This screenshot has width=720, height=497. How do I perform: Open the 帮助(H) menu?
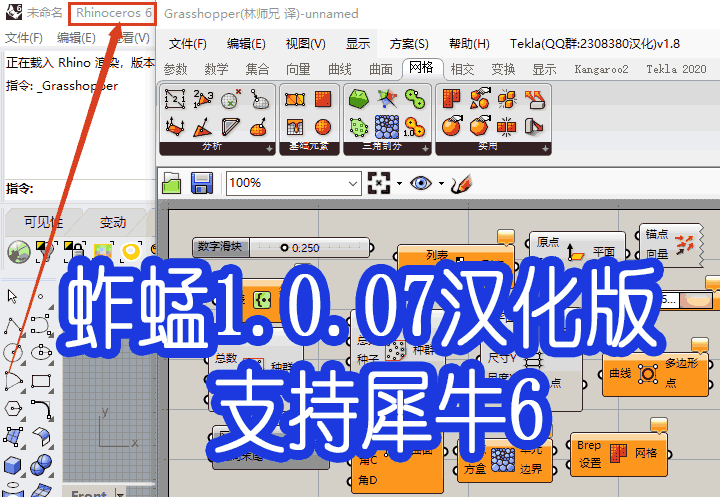pos(469,44)
